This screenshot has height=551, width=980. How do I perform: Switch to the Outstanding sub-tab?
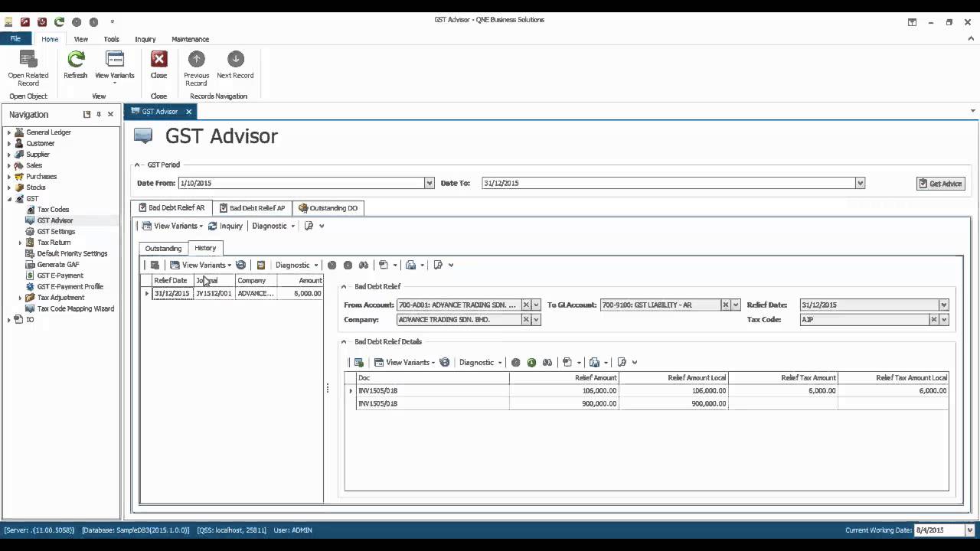(x=163, y=248)
